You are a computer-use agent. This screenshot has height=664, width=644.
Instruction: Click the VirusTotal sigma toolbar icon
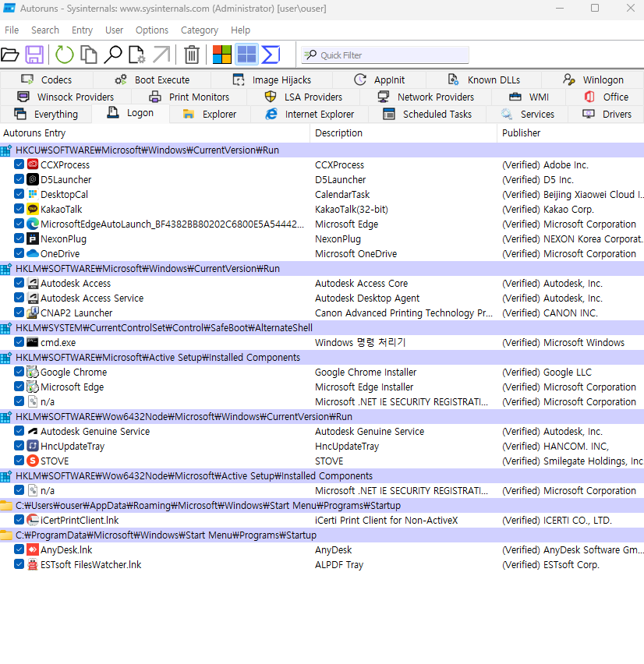(271, 55)
